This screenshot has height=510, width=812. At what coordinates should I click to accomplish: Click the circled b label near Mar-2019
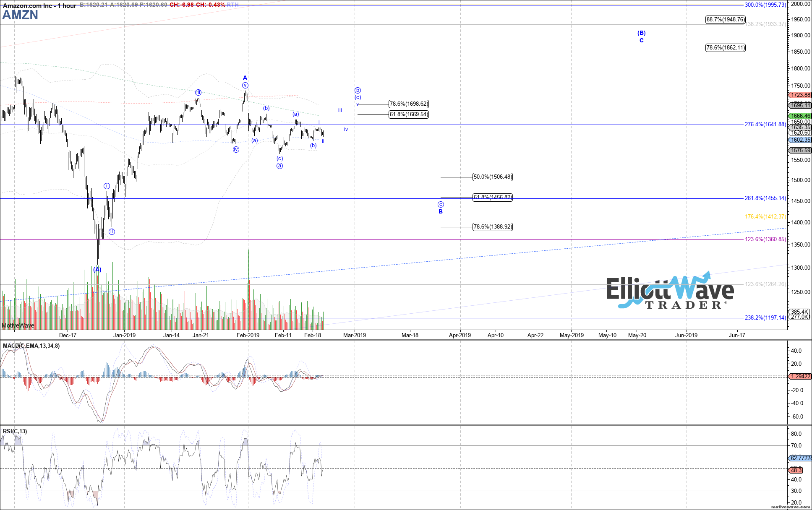click(358, 90)
